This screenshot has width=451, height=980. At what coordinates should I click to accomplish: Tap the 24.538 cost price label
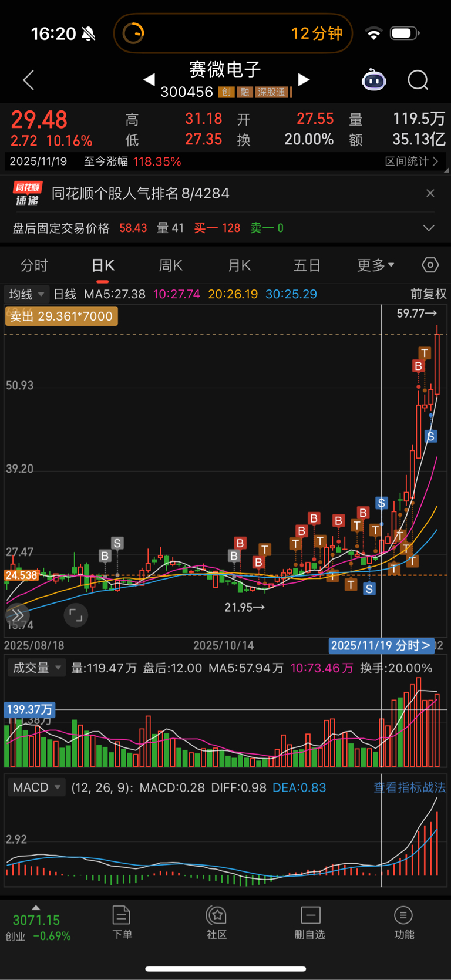(21, 575)
